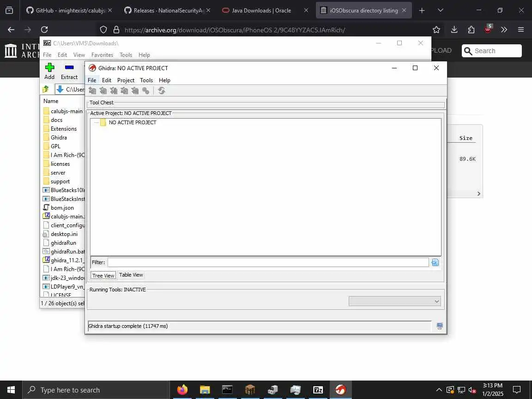Click the command prompt icon on the taskbar
Image resolution: width=532 pixels, height=399 pixels.
click(227, 390)
